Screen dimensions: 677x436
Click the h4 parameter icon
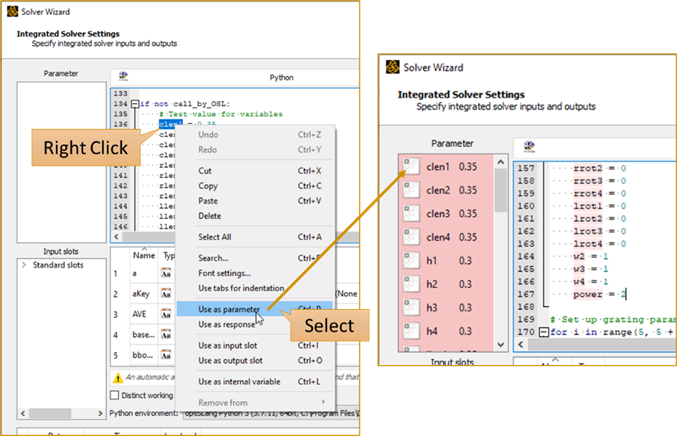411,331
